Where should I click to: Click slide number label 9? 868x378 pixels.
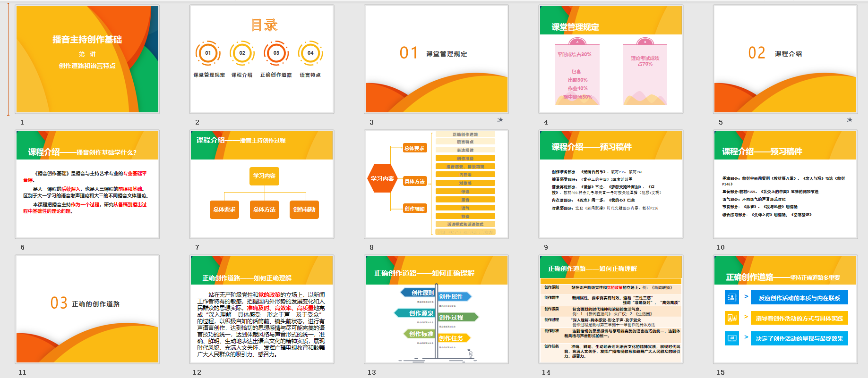pos(546,247)
